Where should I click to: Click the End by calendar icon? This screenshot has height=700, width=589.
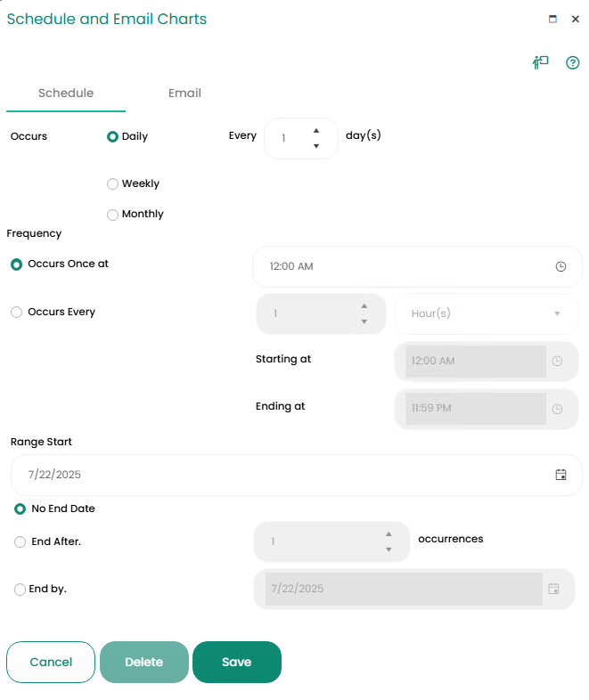point(553,589)
